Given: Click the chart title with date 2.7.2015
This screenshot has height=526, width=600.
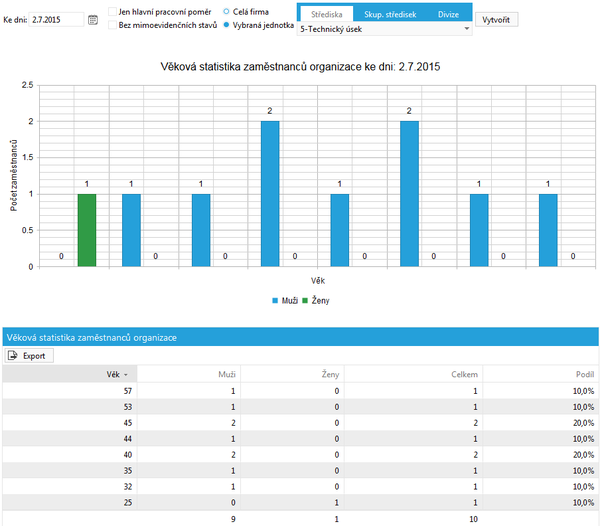Looking at the screenshot, I should [300, 67].
